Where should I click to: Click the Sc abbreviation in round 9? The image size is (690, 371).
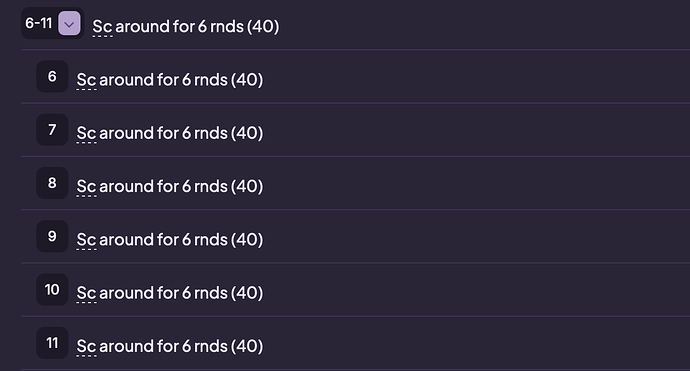pos(86,240)
